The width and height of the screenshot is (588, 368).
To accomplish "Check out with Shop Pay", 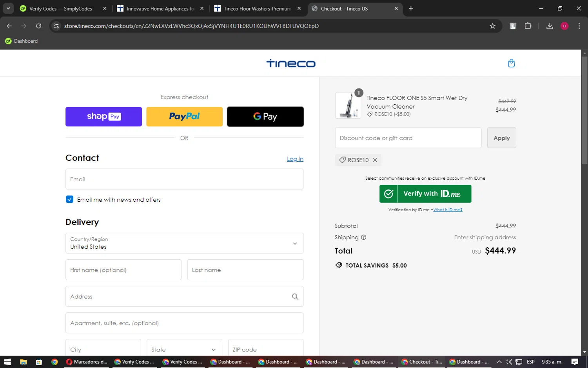I will point(103,117).
